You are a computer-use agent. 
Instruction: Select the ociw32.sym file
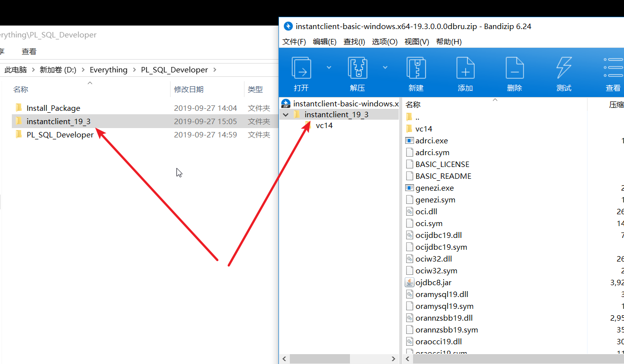pos(436,271)
